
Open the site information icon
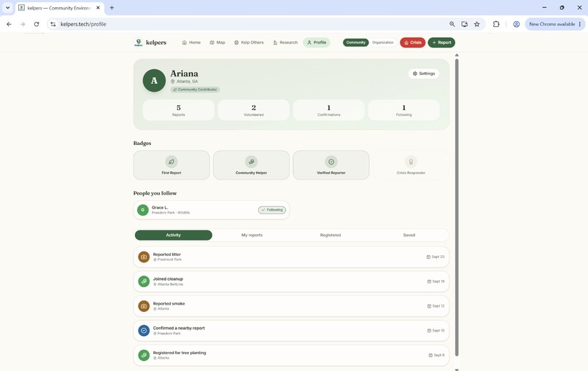point(53,24)
